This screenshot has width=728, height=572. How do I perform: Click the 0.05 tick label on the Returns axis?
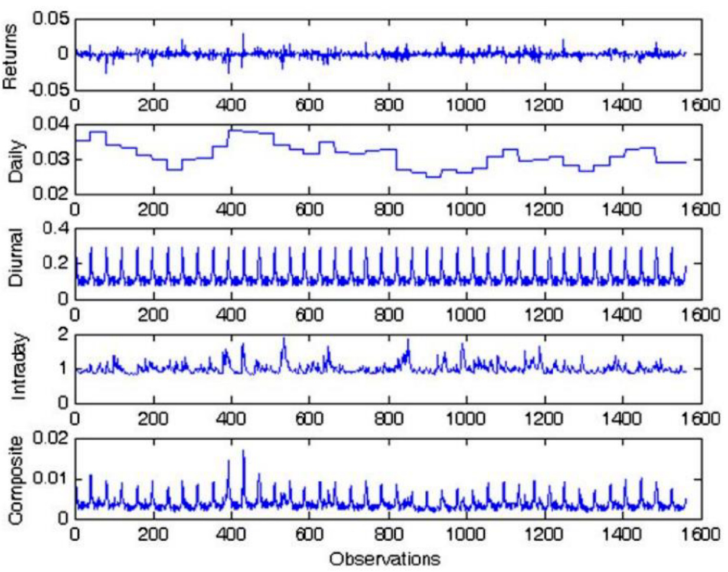pyautogui.click(x=51, y=19)
